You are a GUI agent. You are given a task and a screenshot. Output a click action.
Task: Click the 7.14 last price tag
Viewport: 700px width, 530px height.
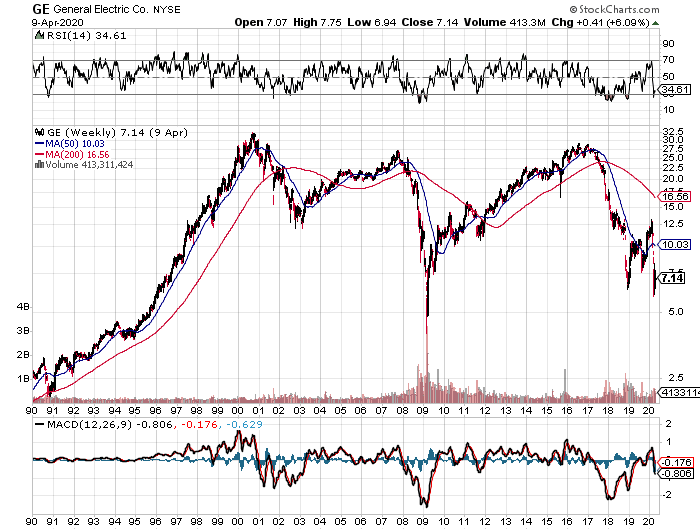(672, 278)
